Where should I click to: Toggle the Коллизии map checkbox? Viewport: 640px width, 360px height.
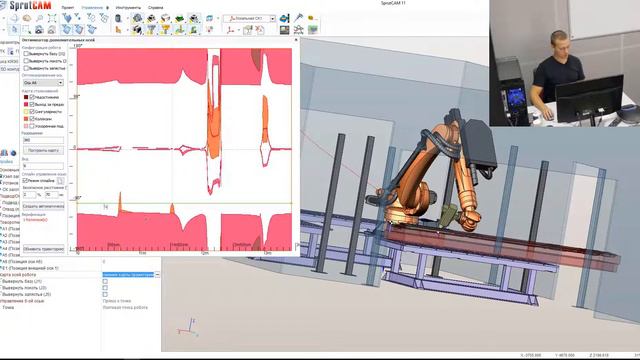coord(32,119)
